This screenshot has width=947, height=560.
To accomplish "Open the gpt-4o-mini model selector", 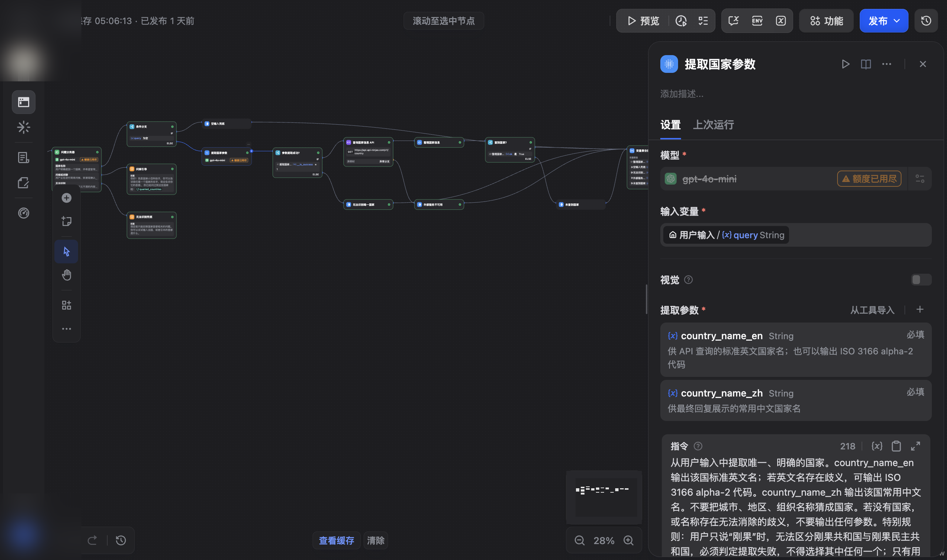I will pos(783,179).
